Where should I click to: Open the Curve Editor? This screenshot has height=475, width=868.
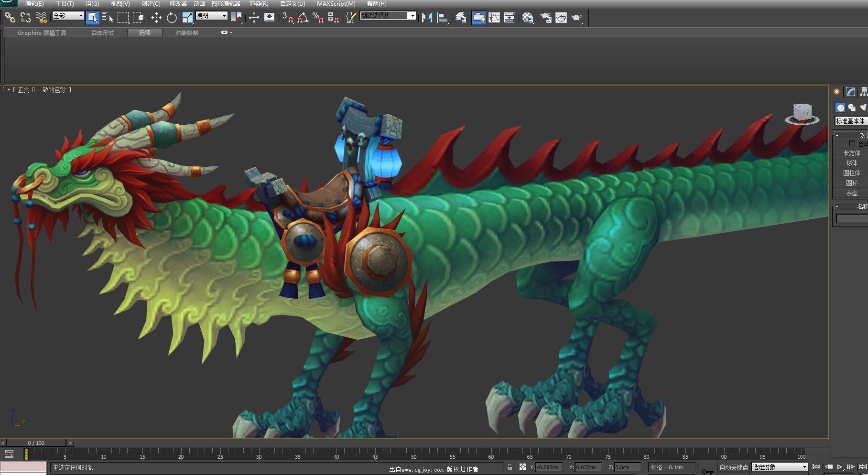click(x=494, y=18)
